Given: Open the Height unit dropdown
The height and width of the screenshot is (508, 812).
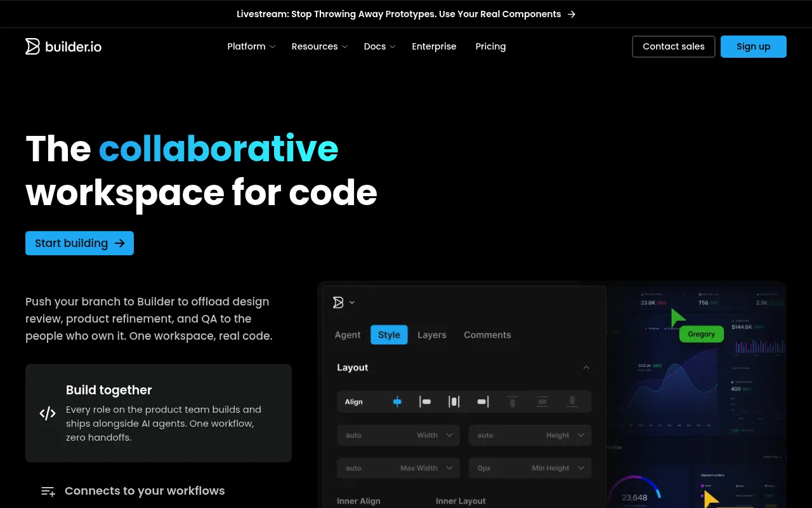Looking at the screenshot, I should coord(565,435).
